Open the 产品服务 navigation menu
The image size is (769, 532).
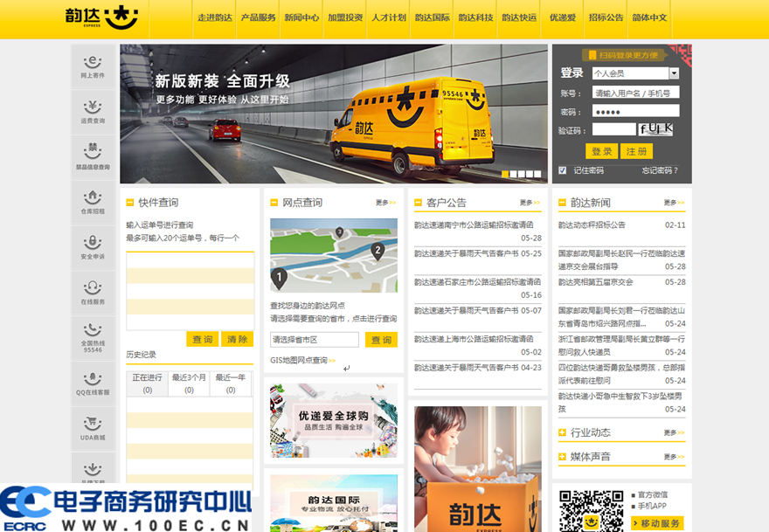pyautogui.click(x=258, y=17)
